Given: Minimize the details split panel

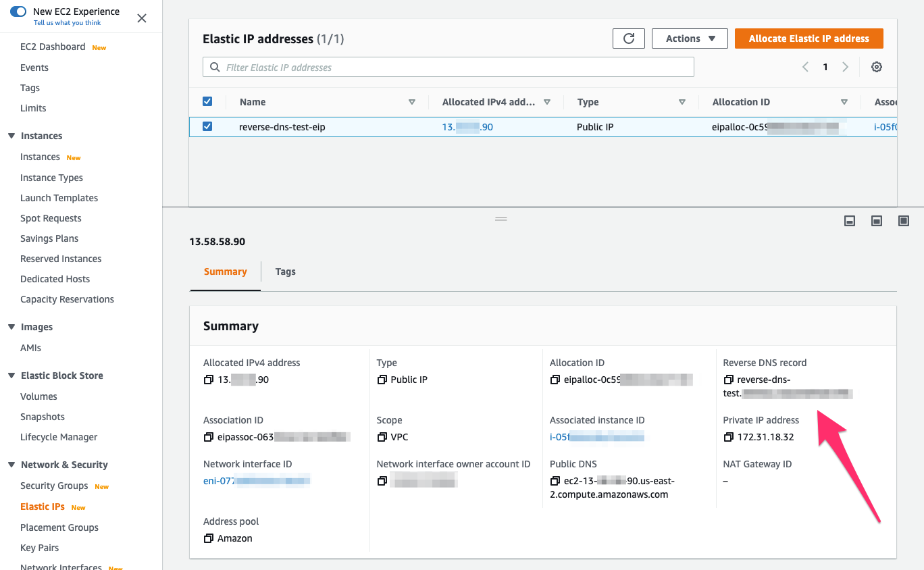Looking at the screenshot, I should pyautogui.click(x=850, y=221).
